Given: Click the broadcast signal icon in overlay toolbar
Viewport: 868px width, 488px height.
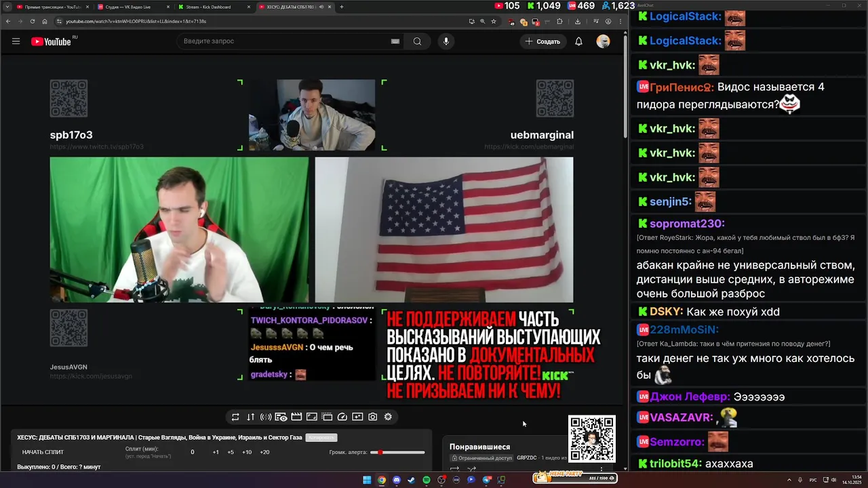Looking at the screenshot, I should click(266, 417).
